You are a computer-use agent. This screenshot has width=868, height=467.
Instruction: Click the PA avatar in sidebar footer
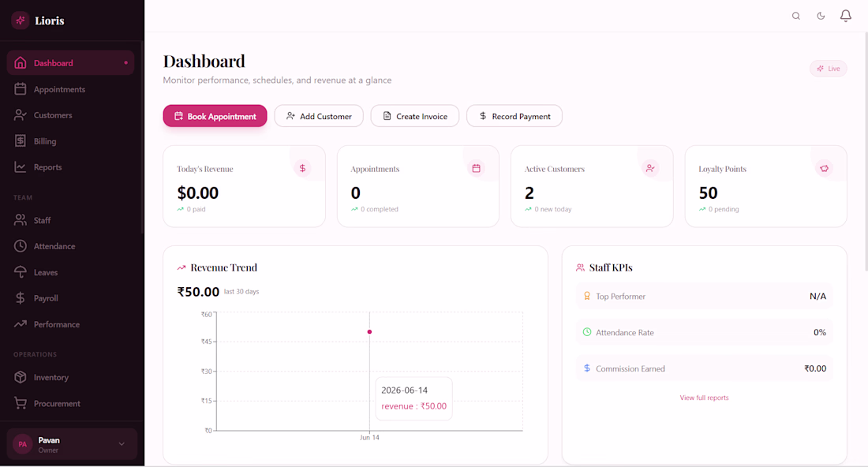coord(23,444)
